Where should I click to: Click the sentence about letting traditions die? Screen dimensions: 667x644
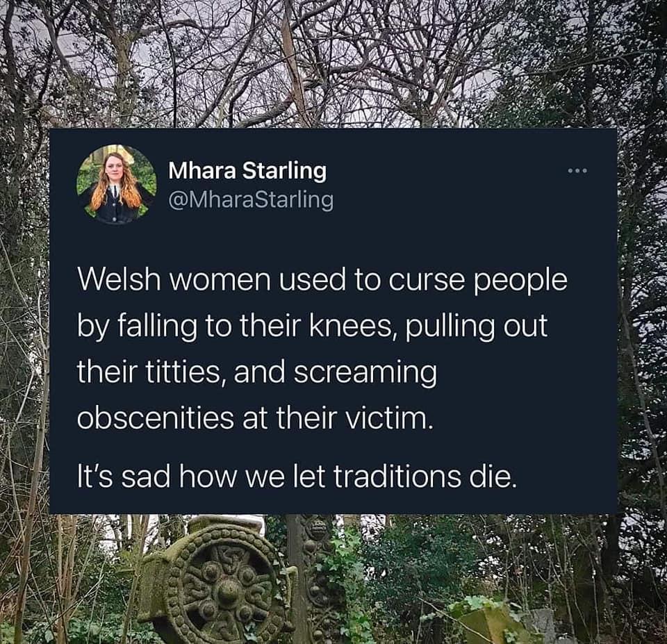[299, 477]
